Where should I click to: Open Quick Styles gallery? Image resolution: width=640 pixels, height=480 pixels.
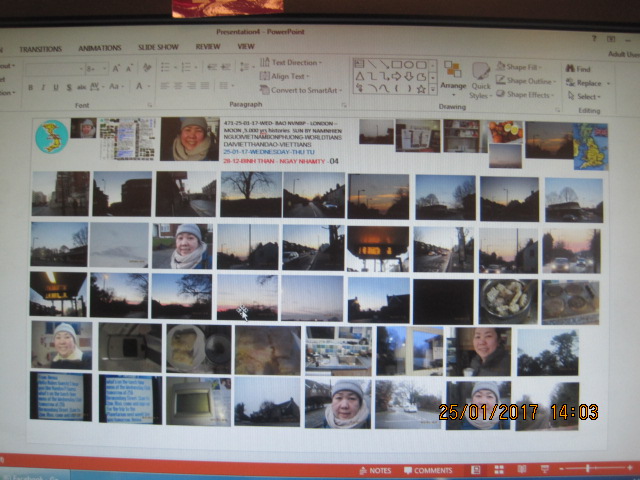481,81
